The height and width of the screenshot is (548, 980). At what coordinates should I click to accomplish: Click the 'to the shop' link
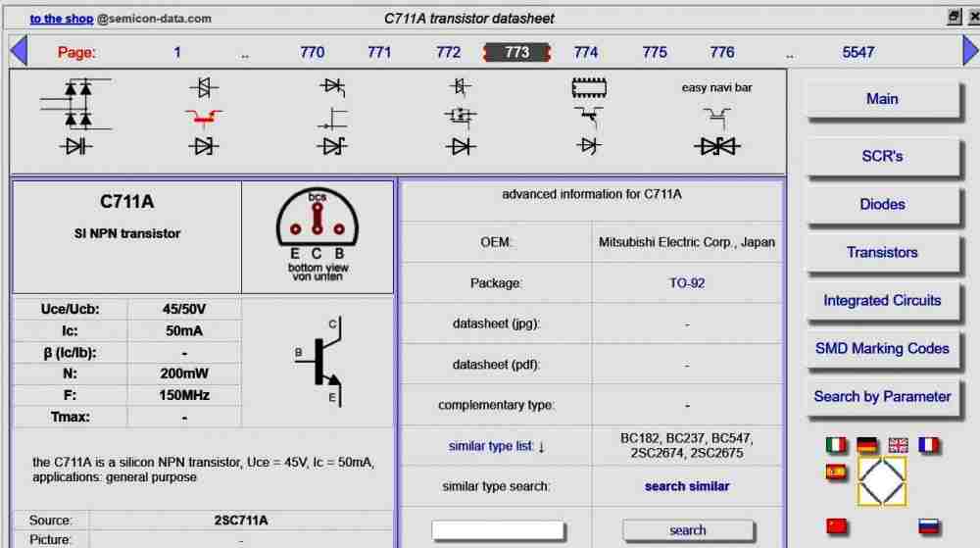[x=61, y=19]
